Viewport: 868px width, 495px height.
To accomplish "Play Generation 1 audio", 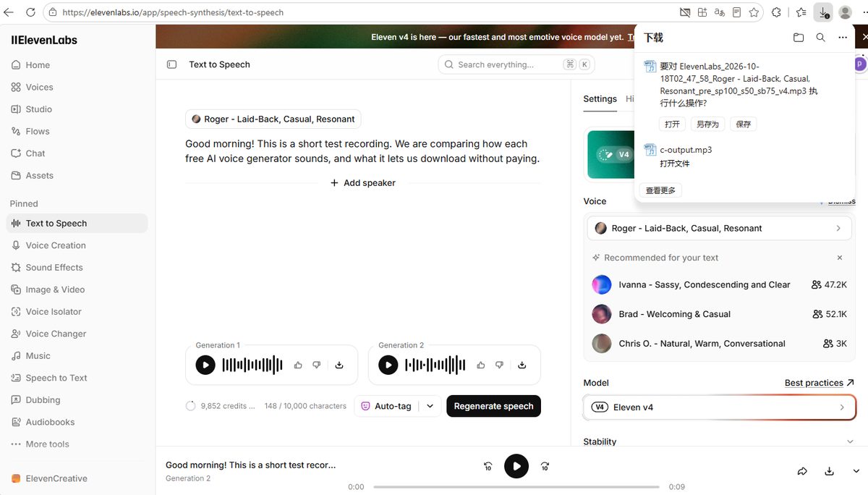I will [205, 365].
